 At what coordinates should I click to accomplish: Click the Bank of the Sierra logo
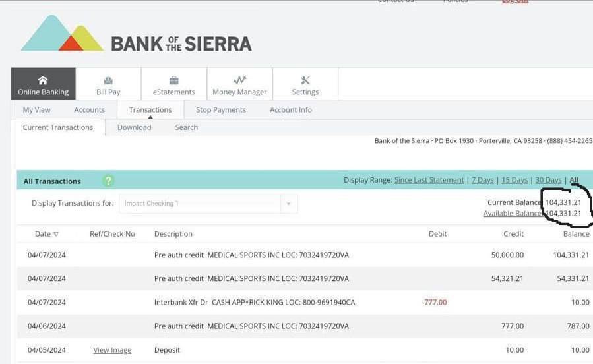[136, 34]
